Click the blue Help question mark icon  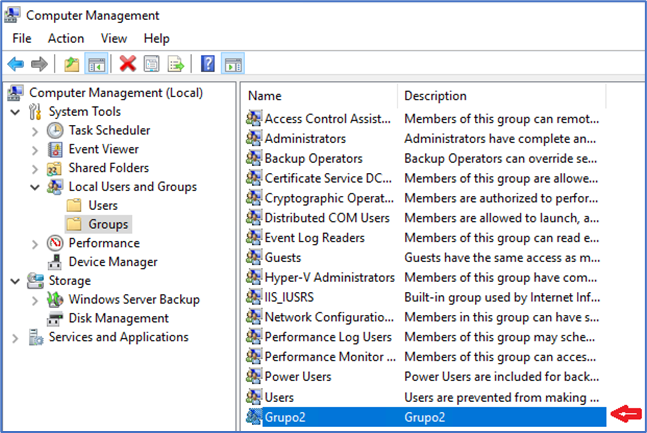[208, 64]
